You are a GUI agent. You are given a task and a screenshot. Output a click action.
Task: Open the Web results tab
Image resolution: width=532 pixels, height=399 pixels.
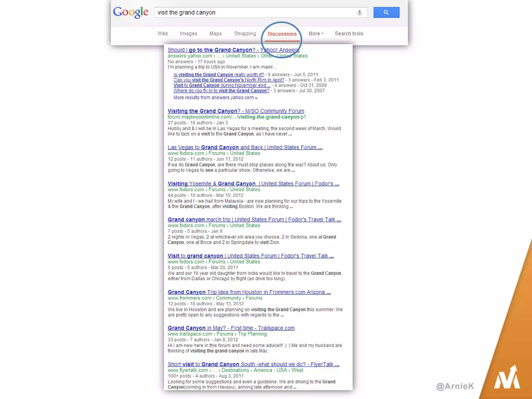[x=163, y=34]
